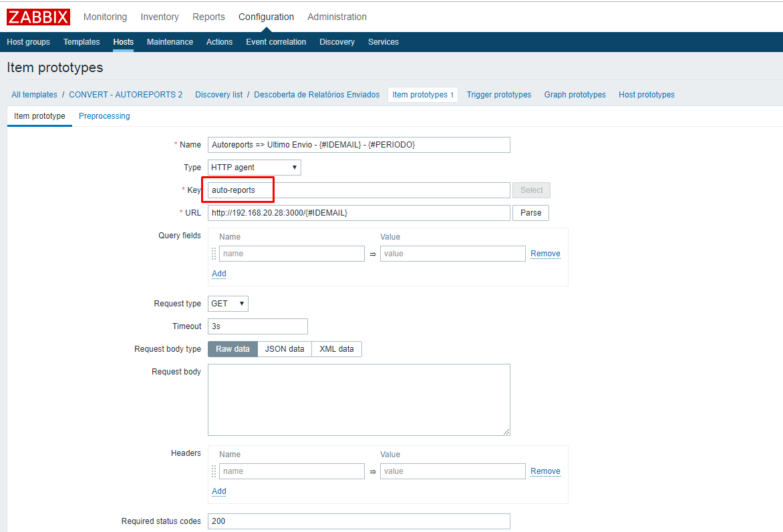Screen dimensions: 783x532
Task: Click the disabled Select button next to Key
Action: [531, 190]
